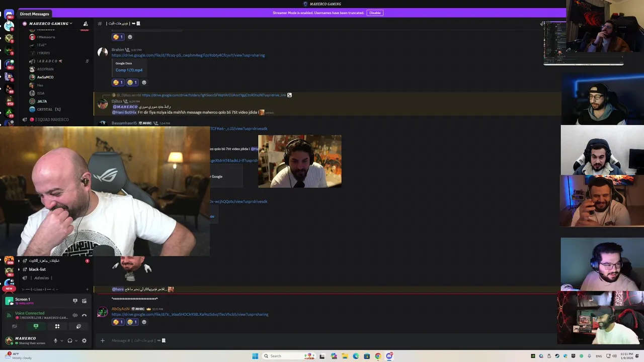Toggle heart-eyes reaction on AbOyAziN's message

click(118, 322)
